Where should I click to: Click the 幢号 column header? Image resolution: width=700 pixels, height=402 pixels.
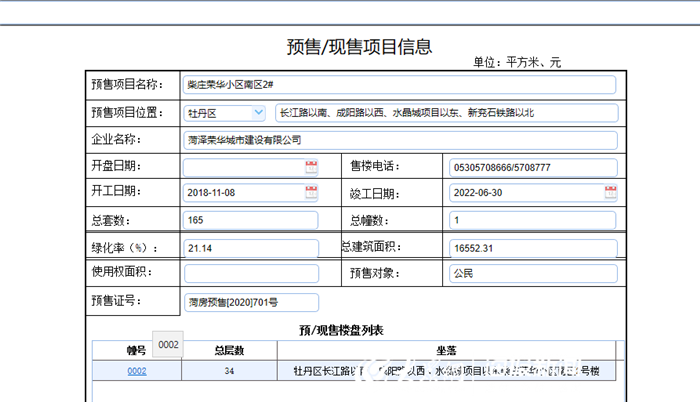(136, 351)
